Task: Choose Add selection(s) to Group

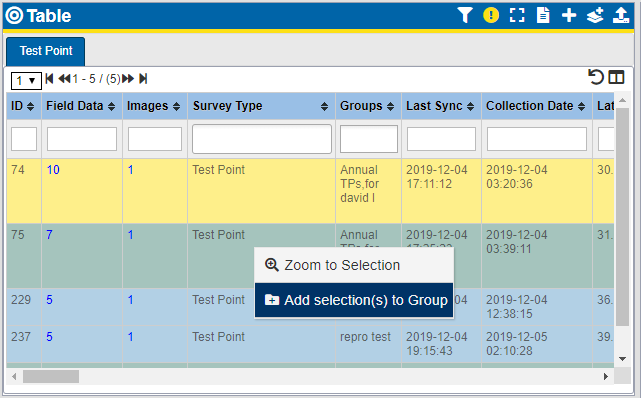Action: [x=354, y=300]
